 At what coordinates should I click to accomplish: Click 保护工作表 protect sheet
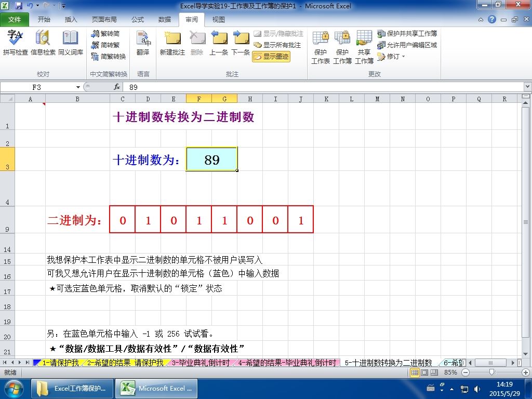pyautogui.click(x=320, y=47)
